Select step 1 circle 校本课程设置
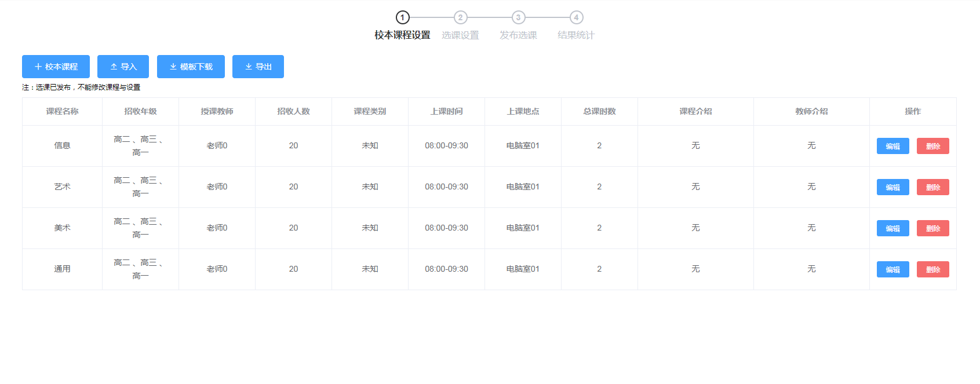The height and width of the screenshot is (384, 980). 402,17
